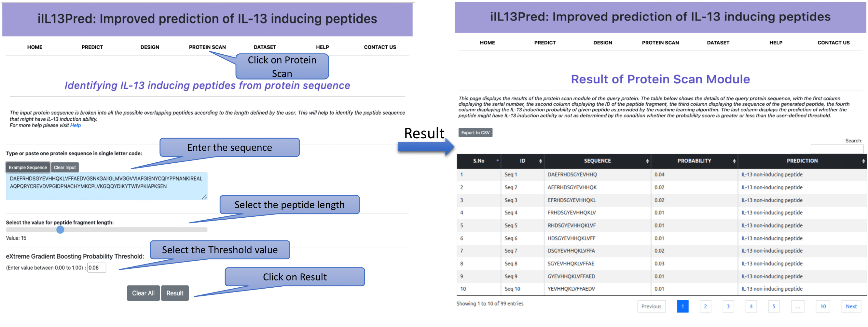Click the table Search input box
The image size is (868, 327).
tap(837, 148)
